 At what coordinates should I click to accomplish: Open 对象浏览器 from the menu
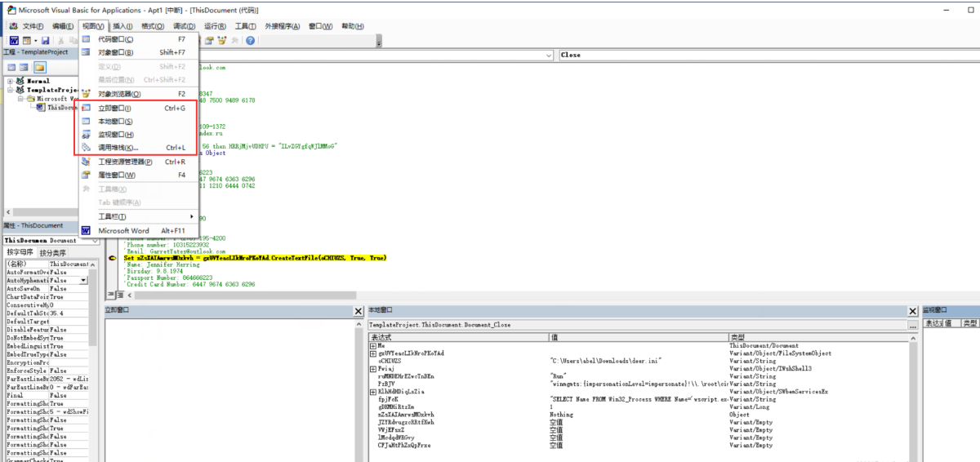click(138, 94)
